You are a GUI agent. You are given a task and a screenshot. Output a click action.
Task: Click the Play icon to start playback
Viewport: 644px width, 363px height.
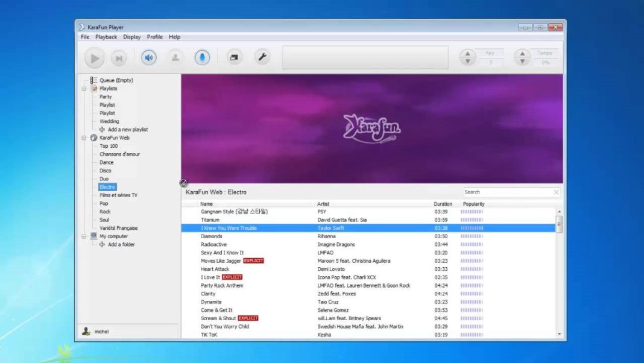tap(93, 57)
